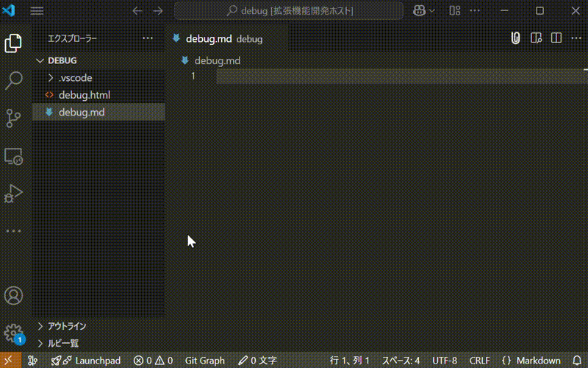Screen dimensions: 588x368
Task: Click the 0 文字 character count
Action: [258, 361]
